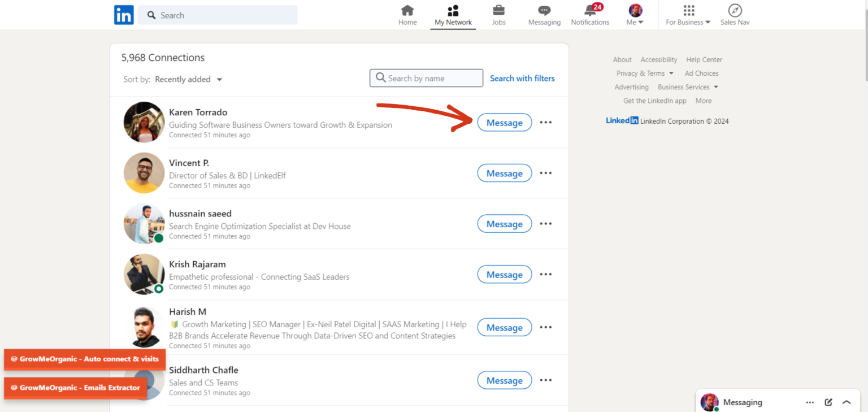Expand the For Business grid menu
Image resolution: width=868 pixels, height=412 pixels.
pyautogui.click(x=688, y=15)
